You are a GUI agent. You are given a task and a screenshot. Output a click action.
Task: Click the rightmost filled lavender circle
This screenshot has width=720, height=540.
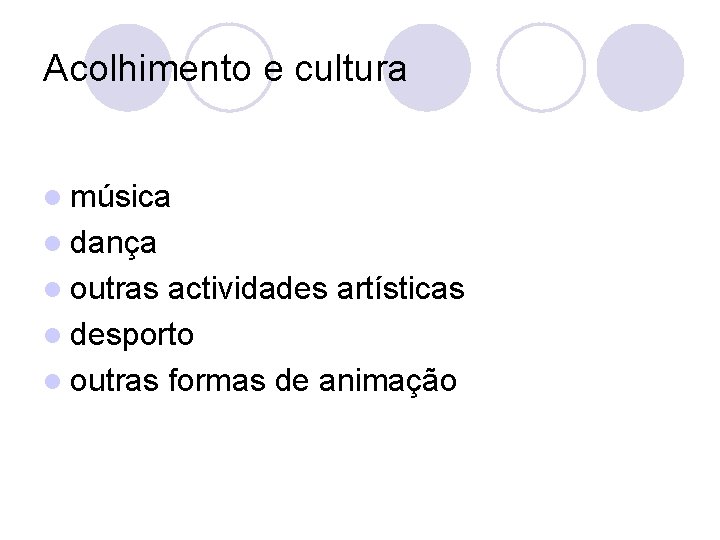pos(640,67)
